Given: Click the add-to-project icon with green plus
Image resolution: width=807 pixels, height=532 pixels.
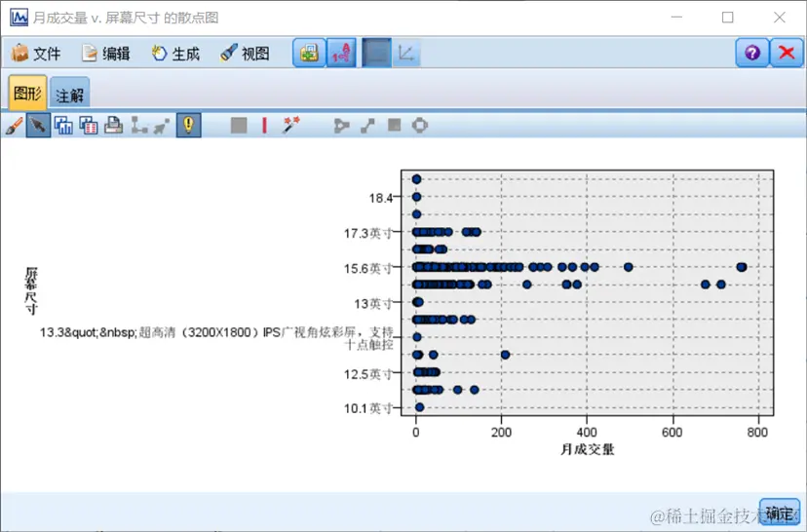Looking at the screenshot, I should 309,53.
